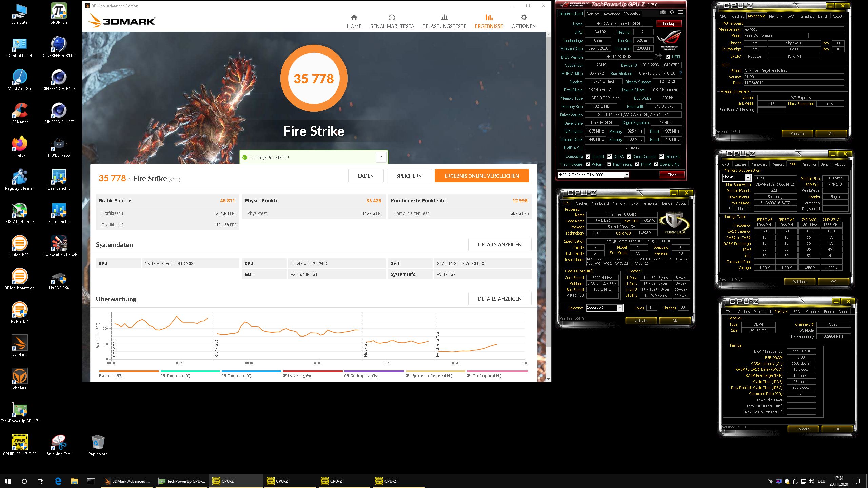868x488 pixels.
Task: Go to BENCHMARKTESTS in 3DMark
Action: 392,21
